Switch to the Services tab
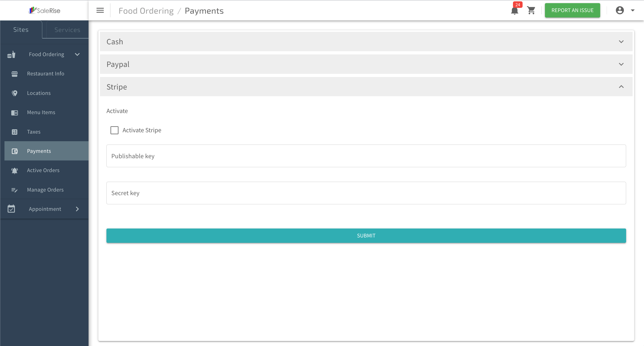The image size is (644, 346). (x=67, y=30)
